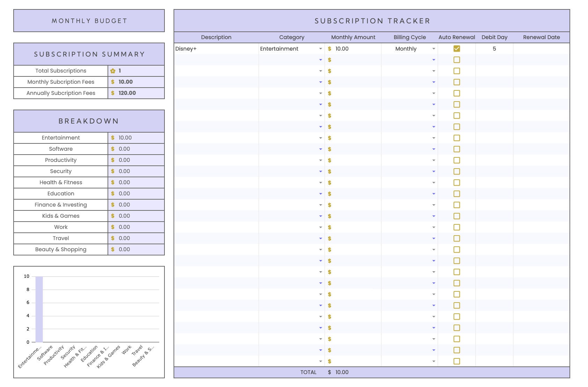The image size is (588, 387).
Task: Open the Category dropdown in the second empty row
Action: pyautogui.click(x=321, y=60)
